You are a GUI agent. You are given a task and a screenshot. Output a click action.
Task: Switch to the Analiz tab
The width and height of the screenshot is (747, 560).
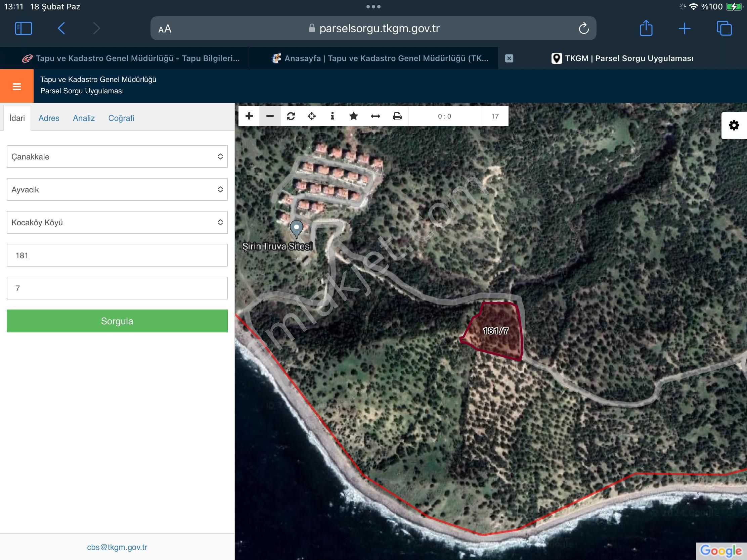point(84,118)
